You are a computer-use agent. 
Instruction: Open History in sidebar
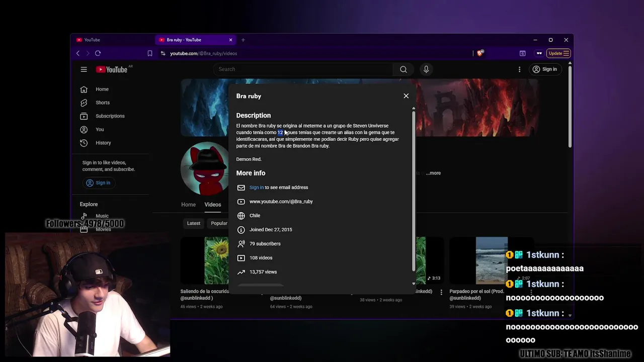click(x=102, y=143)
